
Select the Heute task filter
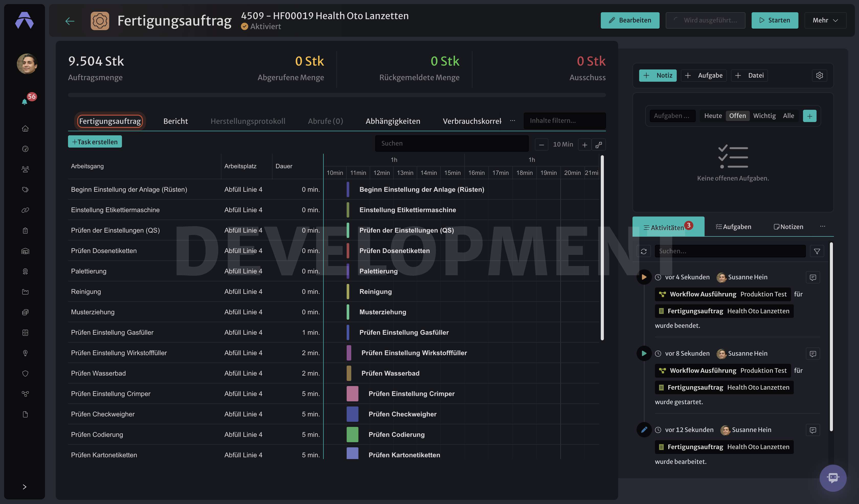(713, 116)
